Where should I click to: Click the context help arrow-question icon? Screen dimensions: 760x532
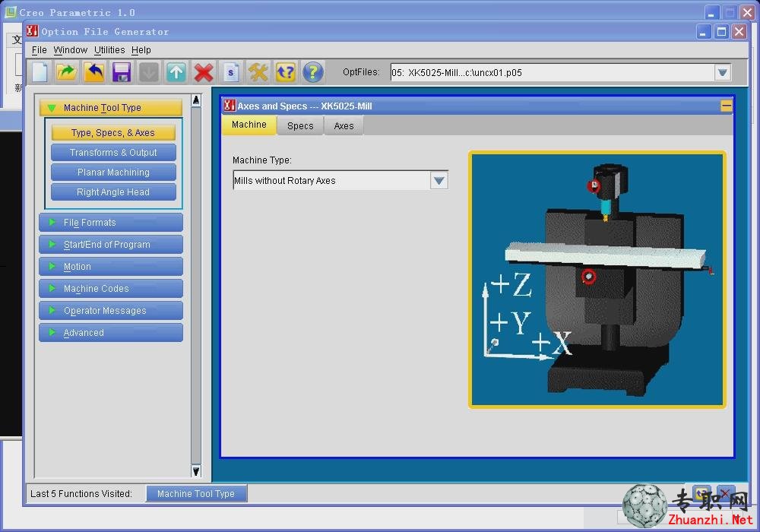tap(286, 72)
